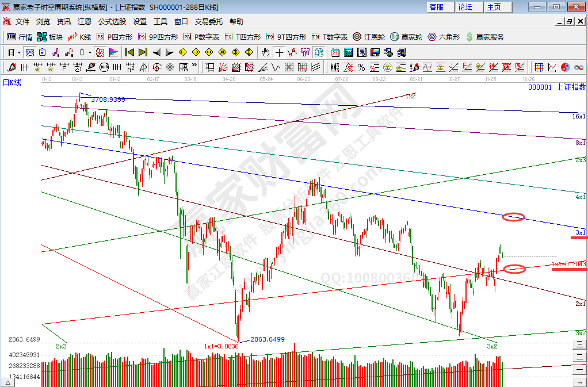Screen dimensions: 588x387
Task: Open the 板块 sector panel
Action: 50,37
